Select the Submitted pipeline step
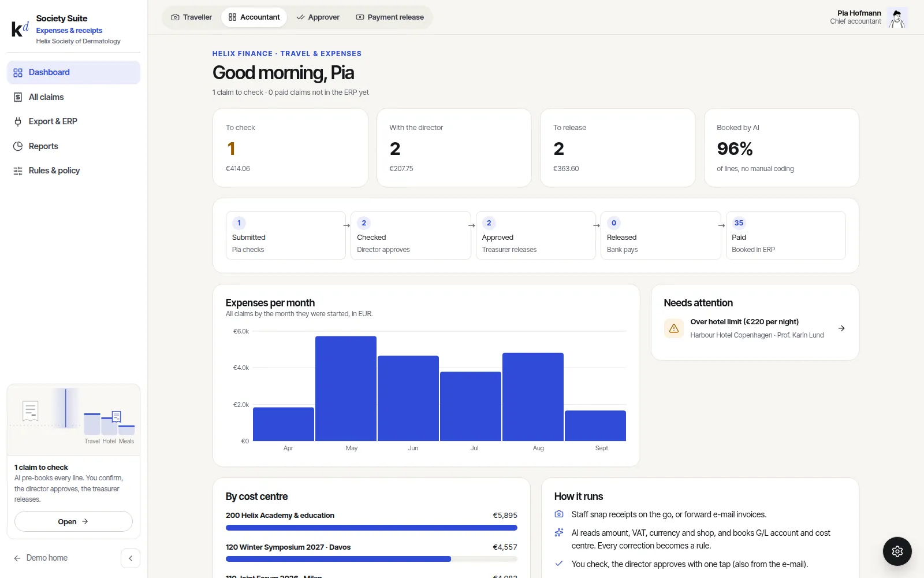Screen dimensions: 924x578 pos(286,236)
